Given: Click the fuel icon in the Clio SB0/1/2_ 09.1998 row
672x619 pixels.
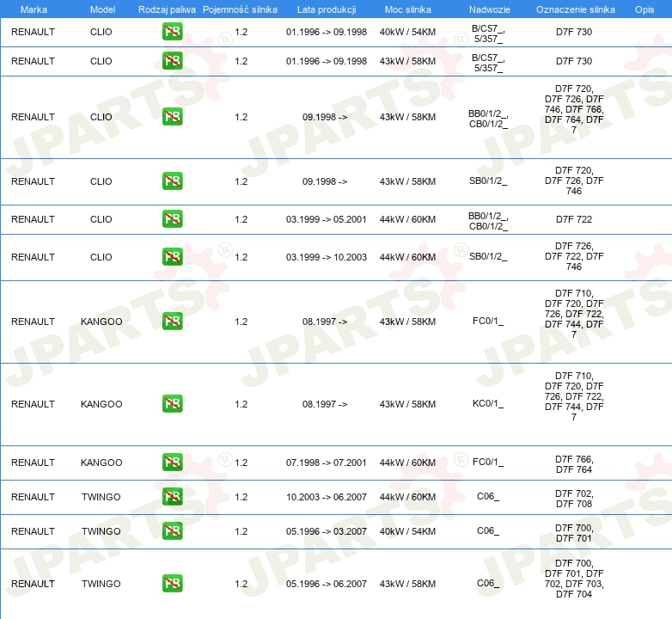Looking at the screenshot, I should tap(172, 181).
